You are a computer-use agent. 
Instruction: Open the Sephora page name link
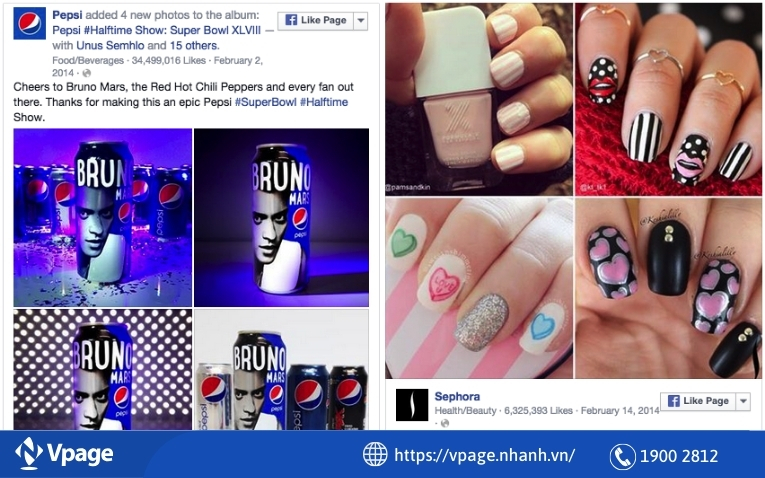(x=457, y=397)
